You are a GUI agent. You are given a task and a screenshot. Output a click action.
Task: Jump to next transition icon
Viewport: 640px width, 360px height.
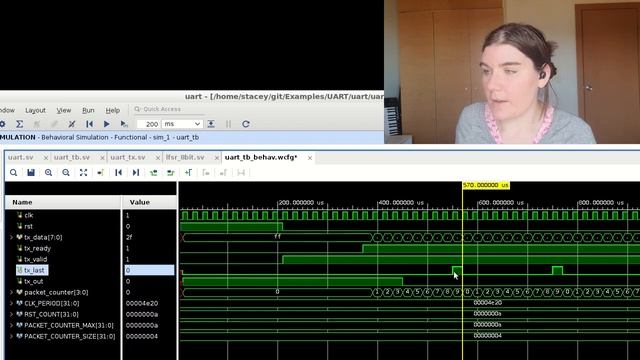171,173
